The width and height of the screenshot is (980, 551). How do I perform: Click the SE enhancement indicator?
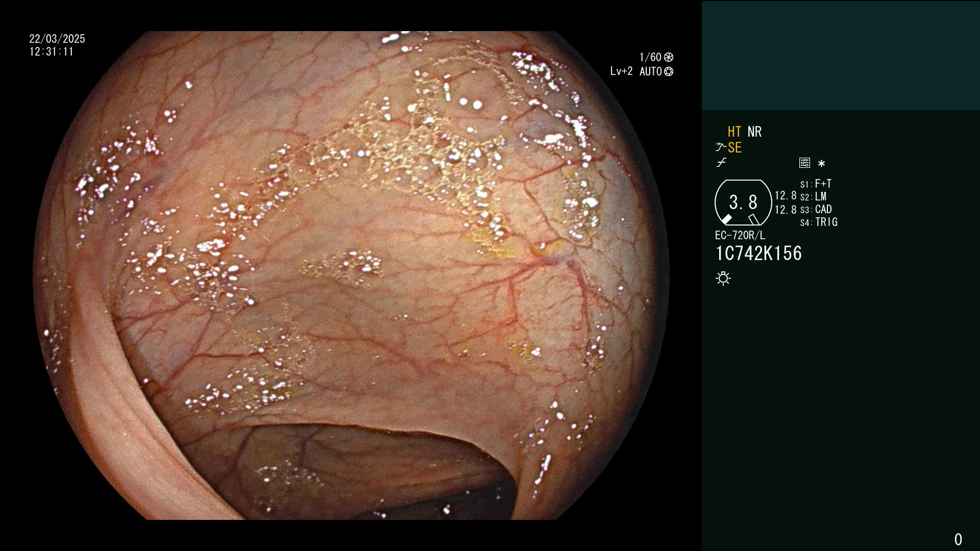tap(734, 147)
